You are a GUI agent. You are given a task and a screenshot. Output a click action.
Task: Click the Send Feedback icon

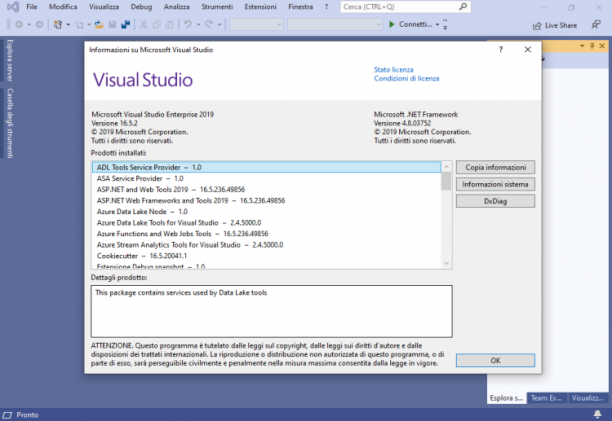tap(596, 25)
